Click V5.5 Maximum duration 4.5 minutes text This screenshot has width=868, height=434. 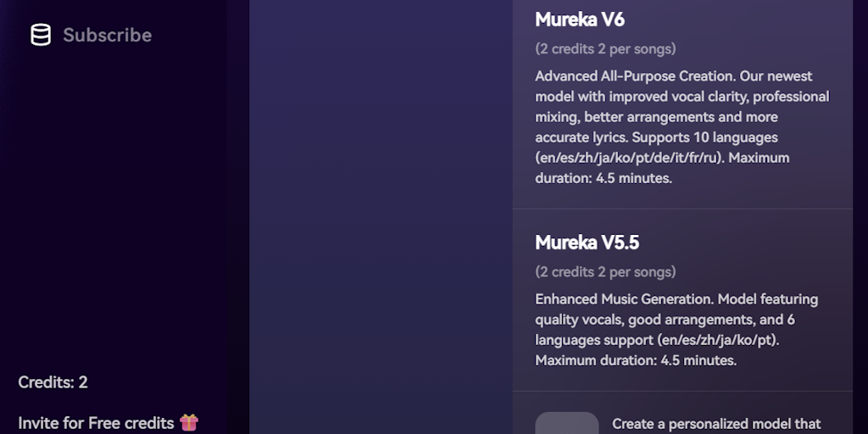[x=636, y=360]
